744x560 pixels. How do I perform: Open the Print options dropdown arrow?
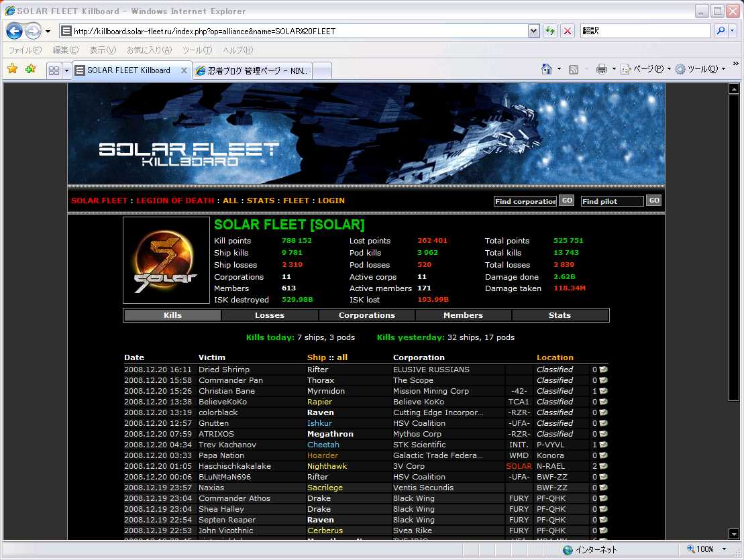click(614, 69)
